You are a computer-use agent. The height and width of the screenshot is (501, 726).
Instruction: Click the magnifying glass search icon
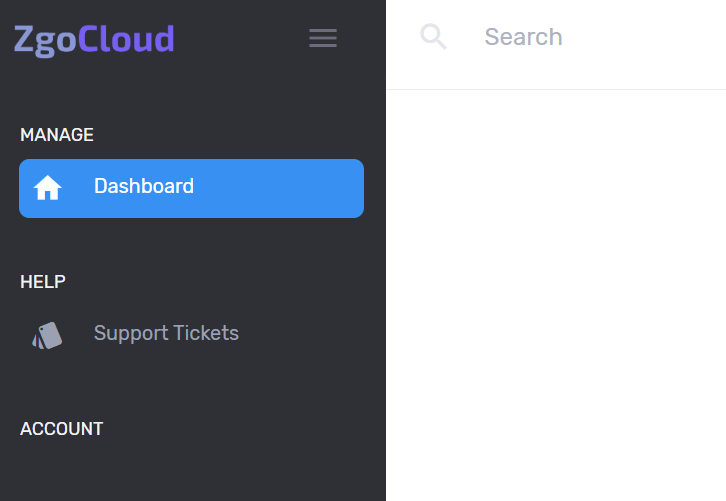click(433, 37)
